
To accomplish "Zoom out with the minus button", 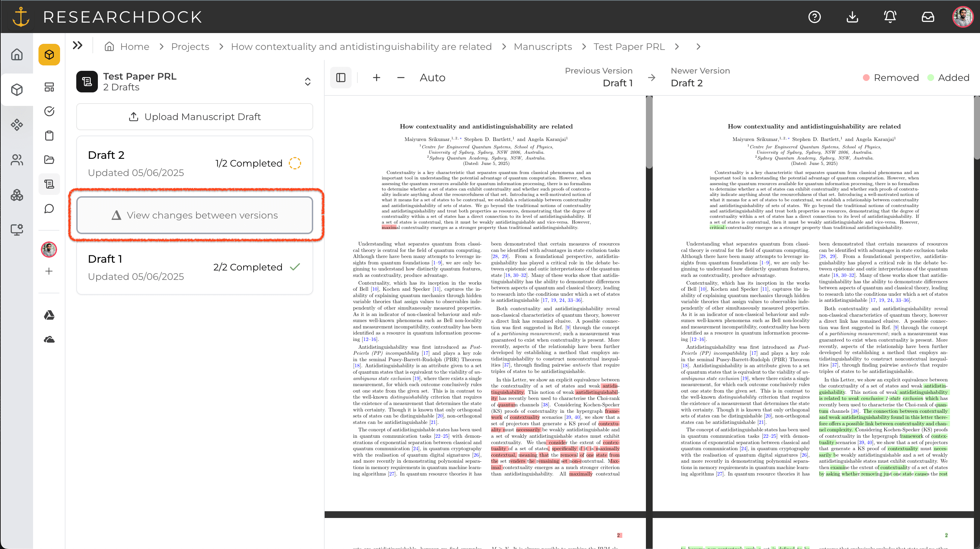I will [x=401, y=78].
